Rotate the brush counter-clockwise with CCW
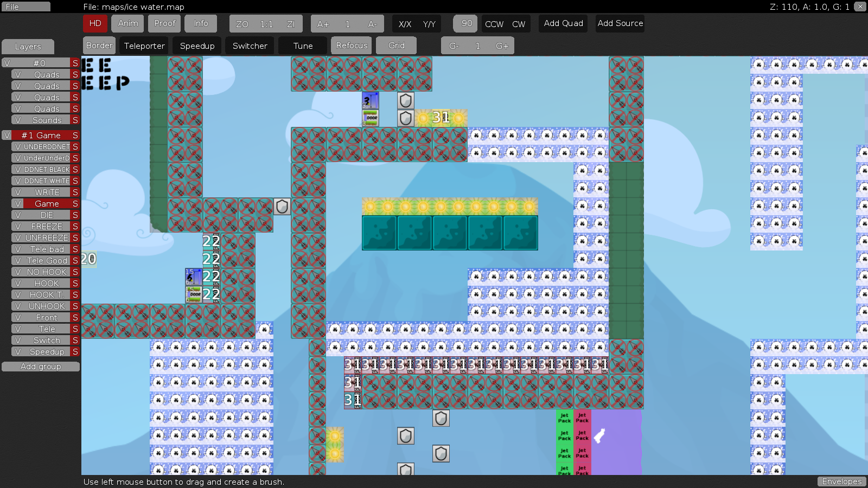 click(x=494, y=23)
